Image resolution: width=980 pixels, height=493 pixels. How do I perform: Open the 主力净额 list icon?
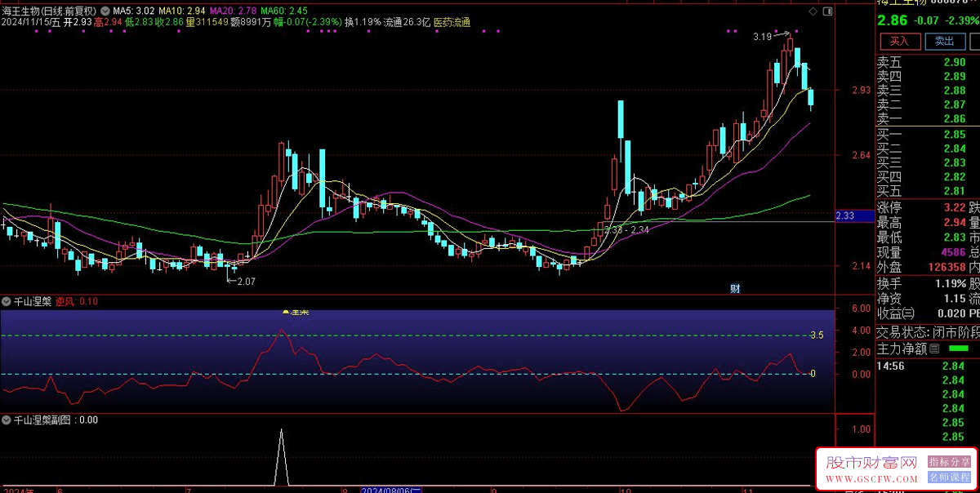pos(934,349)
